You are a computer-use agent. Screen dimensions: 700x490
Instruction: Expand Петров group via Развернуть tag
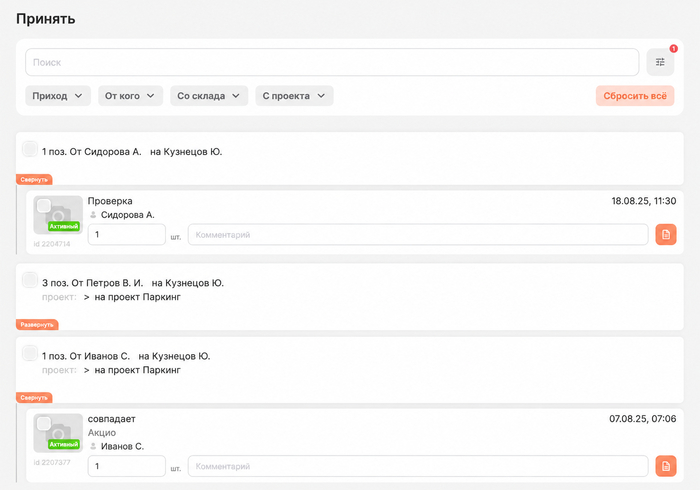(37, 324)
